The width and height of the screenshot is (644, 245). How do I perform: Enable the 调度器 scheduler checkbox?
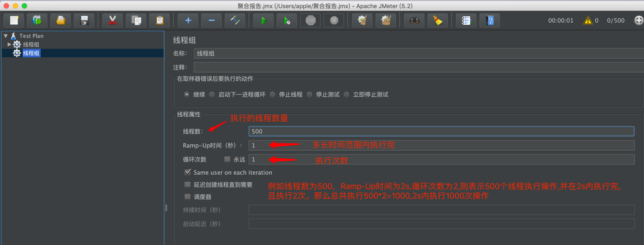187,197
